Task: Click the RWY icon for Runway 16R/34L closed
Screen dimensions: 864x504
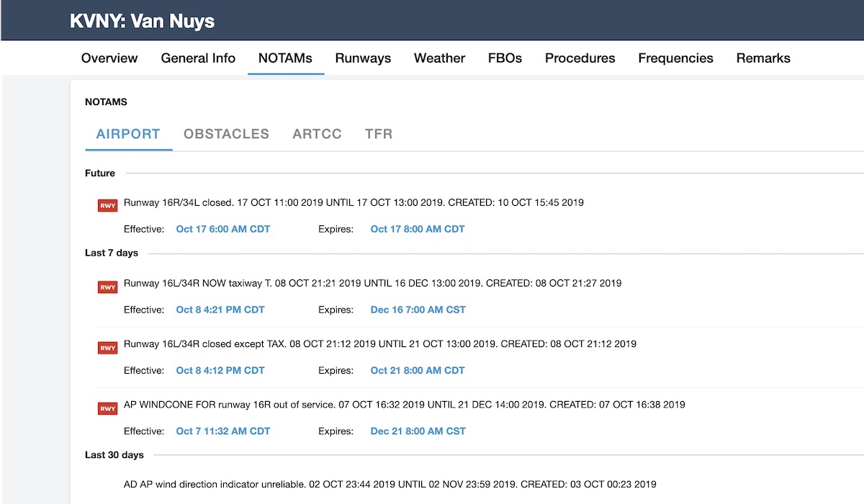Action: coord(107,205)
